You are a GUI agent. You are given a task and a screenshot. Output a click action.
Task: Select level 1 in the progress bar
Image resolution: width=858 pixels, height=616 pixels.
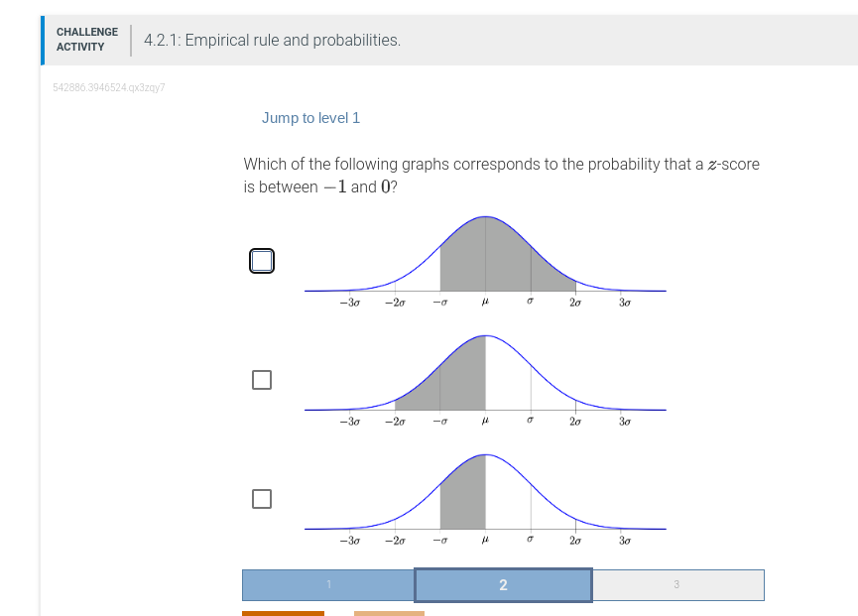tap(328, 584)
